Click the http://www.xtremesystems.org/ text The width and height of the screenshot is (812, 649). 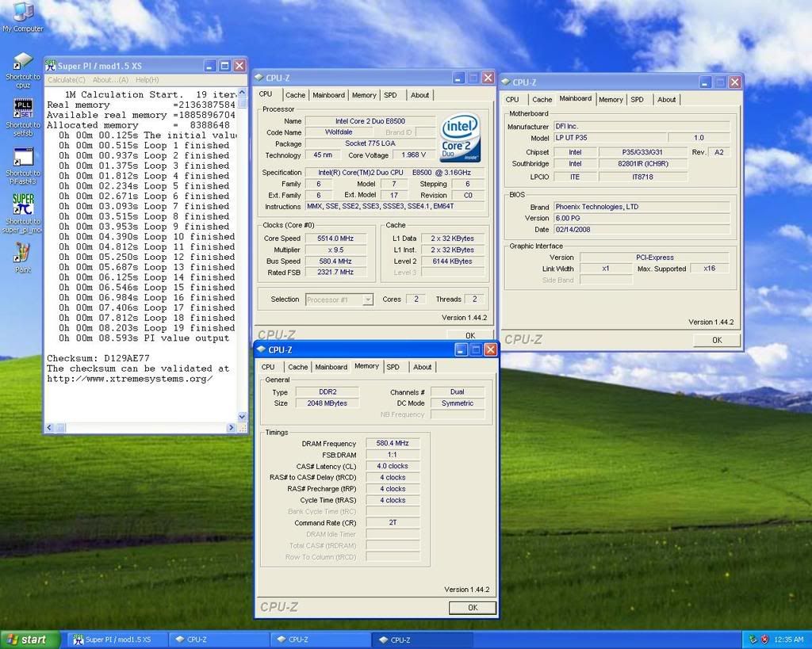point(129,378)
